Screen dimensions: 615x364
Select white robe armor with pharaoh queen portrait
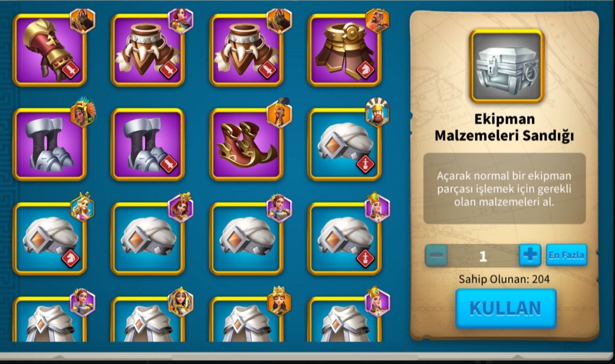click(x=148, y=319)
